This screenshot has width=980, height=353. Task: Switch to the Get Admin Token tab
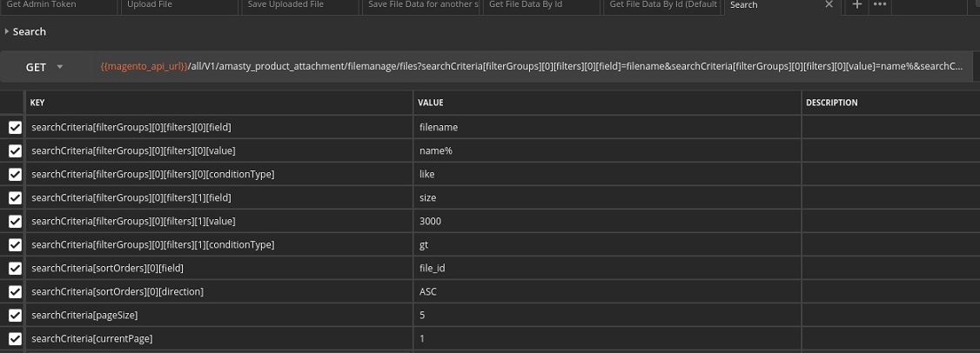pos(57,5)
